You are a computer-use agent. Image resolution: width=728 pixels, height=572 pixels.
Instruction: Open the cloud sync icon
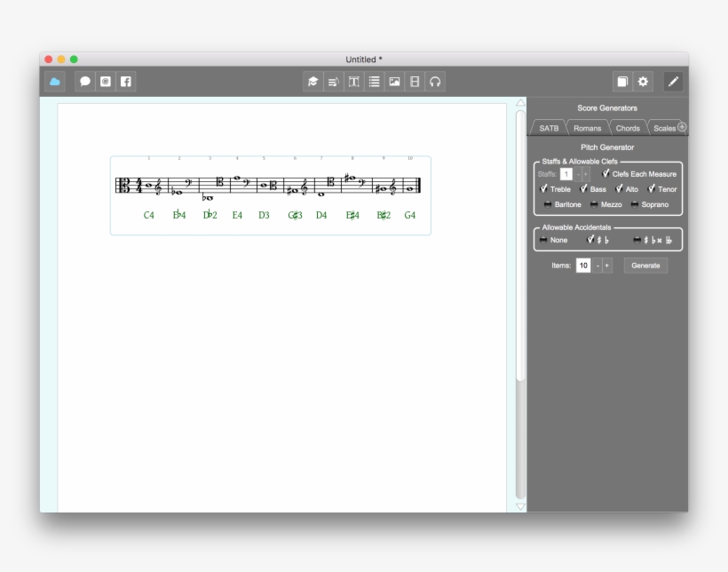(x=55, y=82)
